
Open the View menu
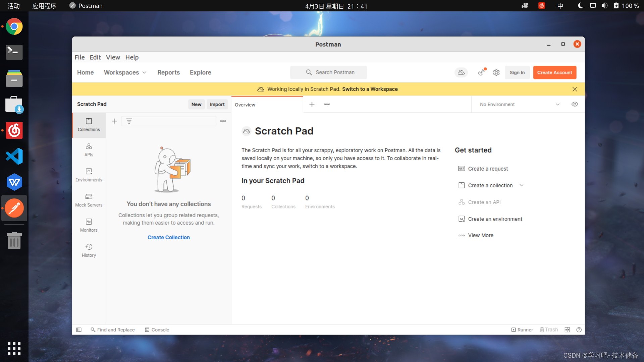[113, 57]
